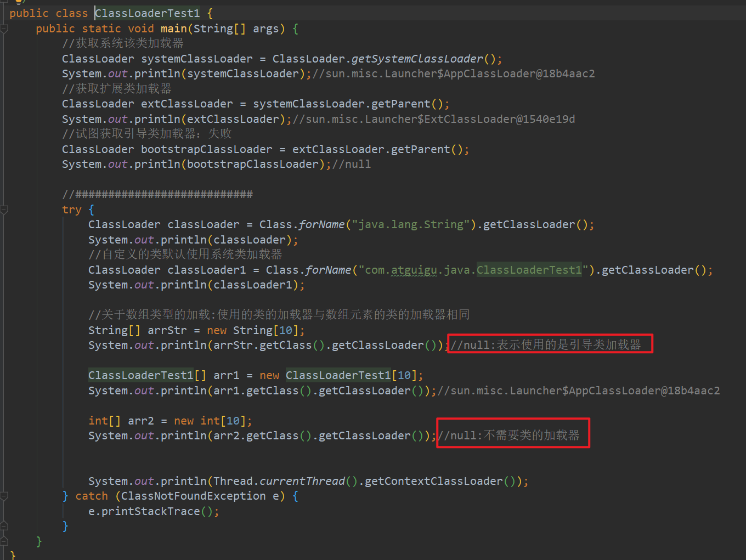
Task: Click the 'main' method name
Action: click(174, 29)
